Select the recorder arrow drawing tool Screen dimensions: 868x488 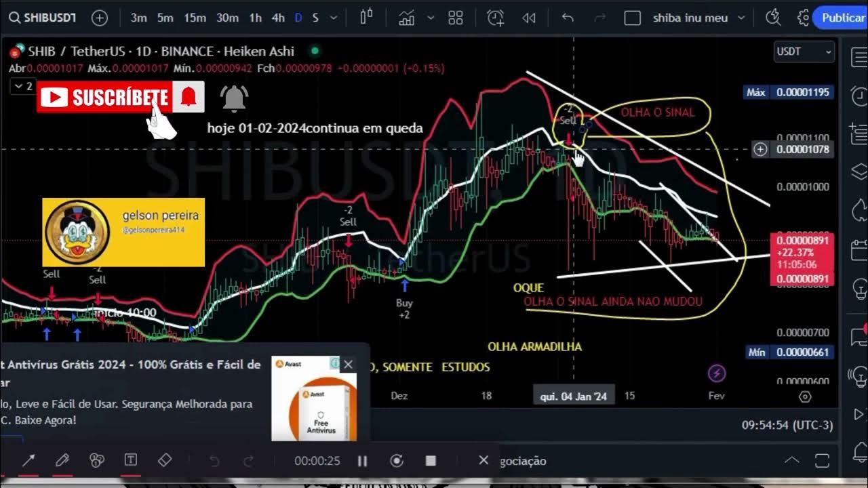[x=28, y=461]
